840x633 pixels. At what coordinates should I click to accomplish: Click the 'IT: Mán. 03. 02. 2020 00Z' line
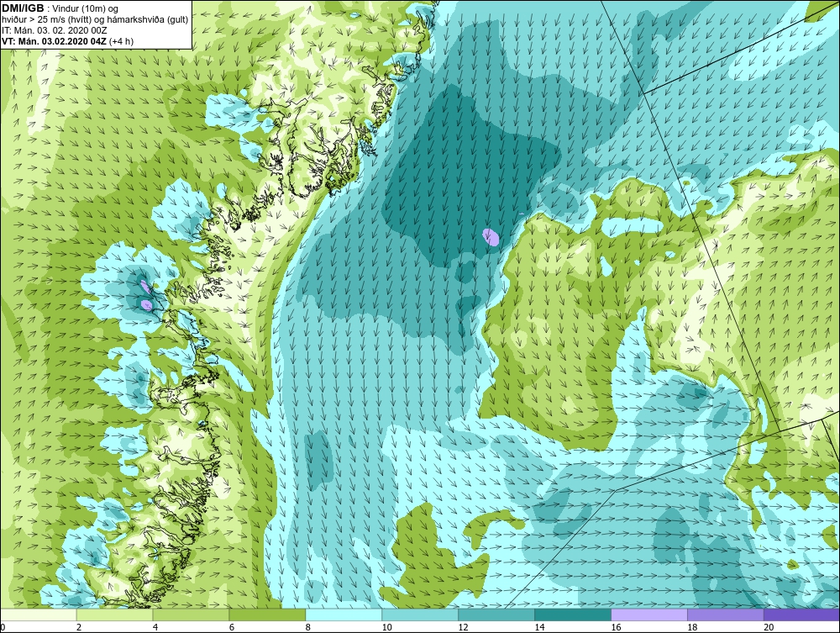[54, 30]
